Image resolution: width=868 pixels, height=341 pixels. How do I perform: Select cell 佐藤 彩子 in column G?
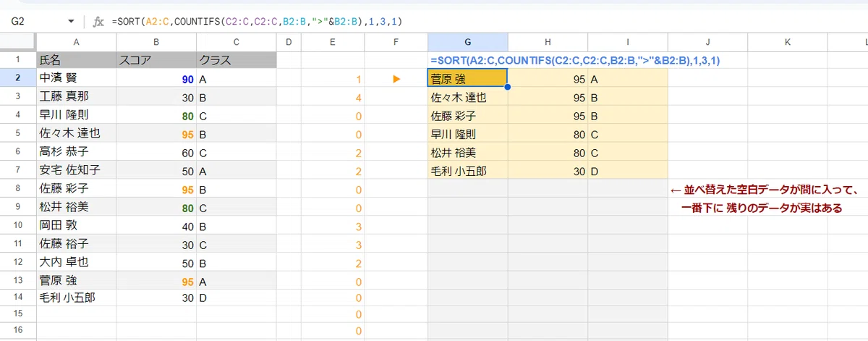467,116
